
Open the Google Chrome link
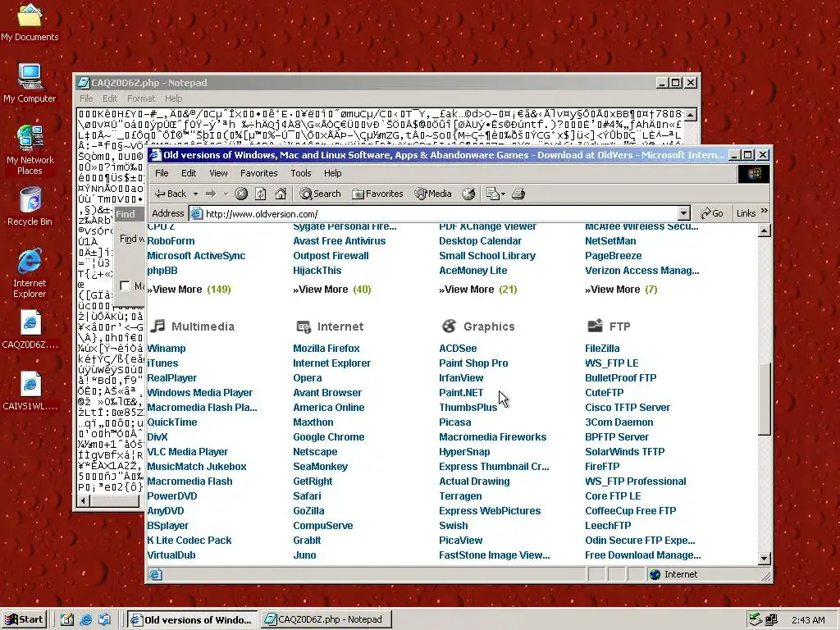328,437
